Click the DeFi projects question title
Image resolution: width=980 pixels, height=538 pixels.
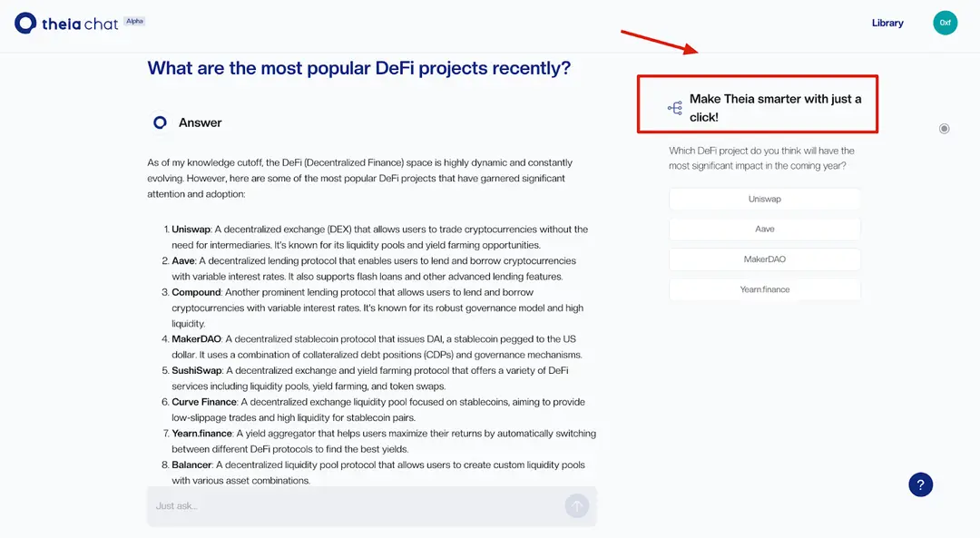coord(358,67)
